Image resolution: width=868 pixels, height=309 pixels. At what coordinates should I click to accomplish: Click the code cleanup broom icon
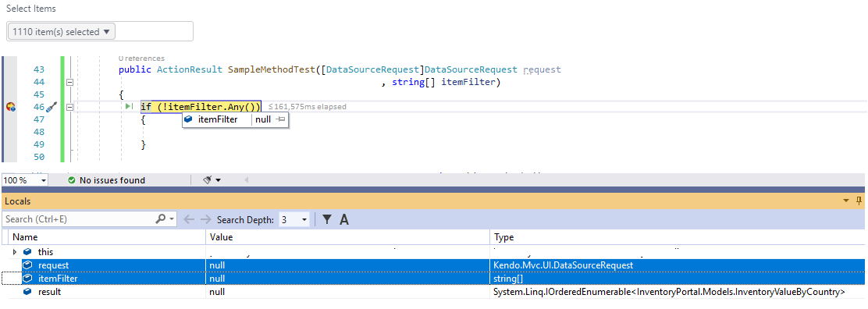pos(208,180)
